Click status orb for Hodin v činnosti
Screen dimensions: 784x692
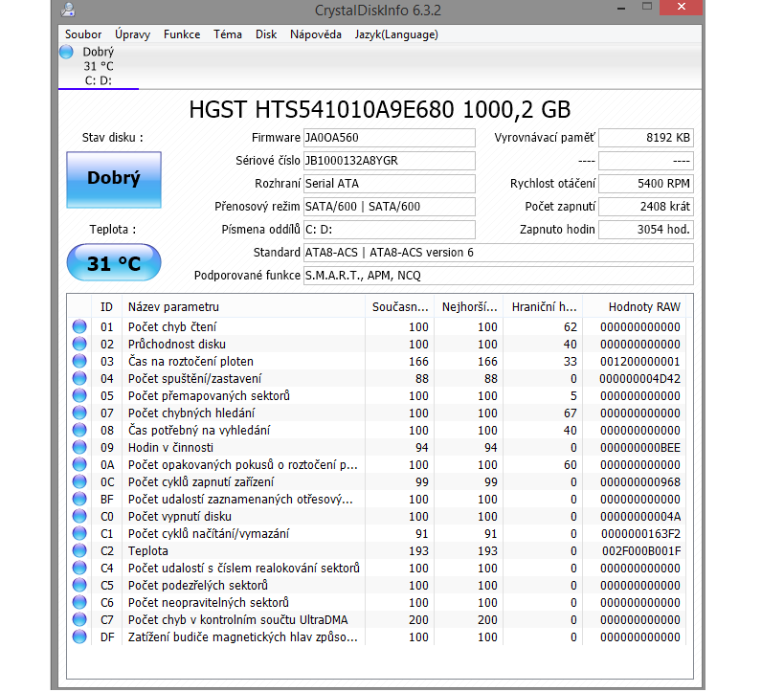click(79, 447)
